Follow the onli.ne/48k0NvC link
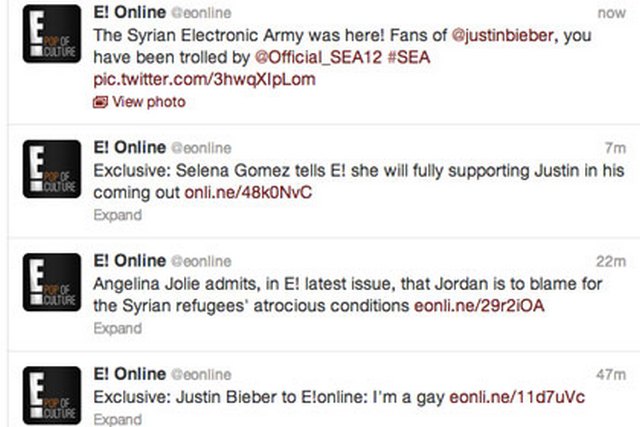 pos(244,192)
